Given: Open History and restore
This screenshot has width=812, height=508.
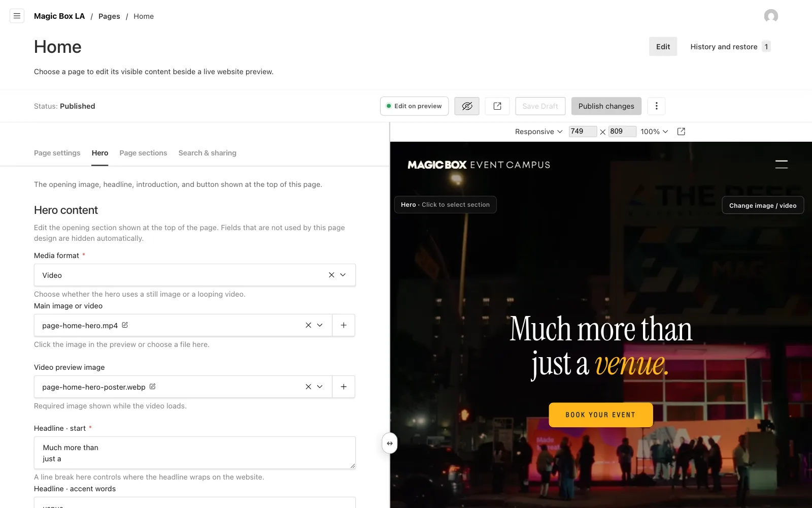Looking at the screenshot, I should click(730, 47).
